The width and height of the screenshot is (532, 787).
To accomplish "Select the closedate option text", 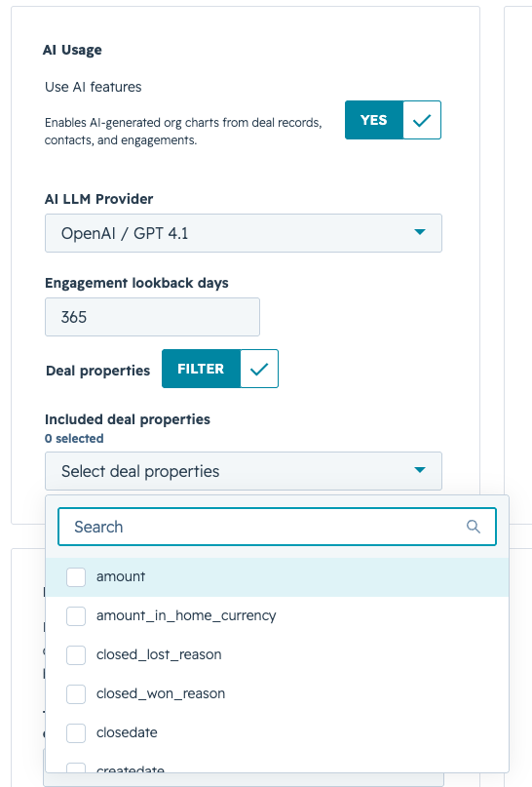I will point(127,732).
